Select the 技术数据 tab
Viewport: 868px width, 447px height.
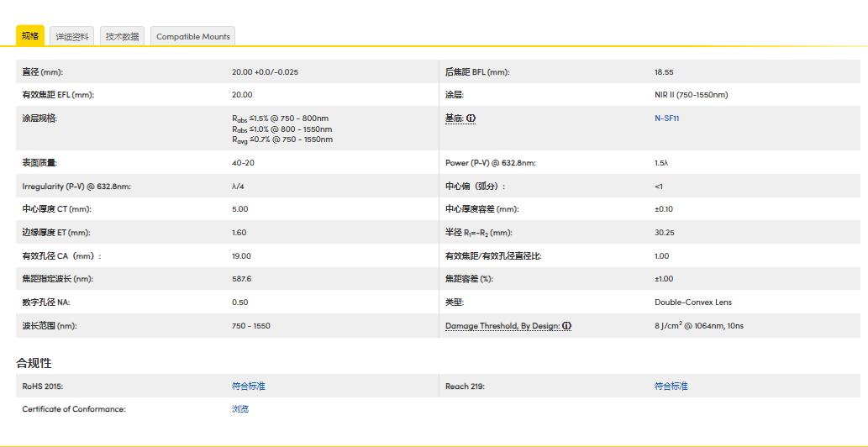(123, 37)
